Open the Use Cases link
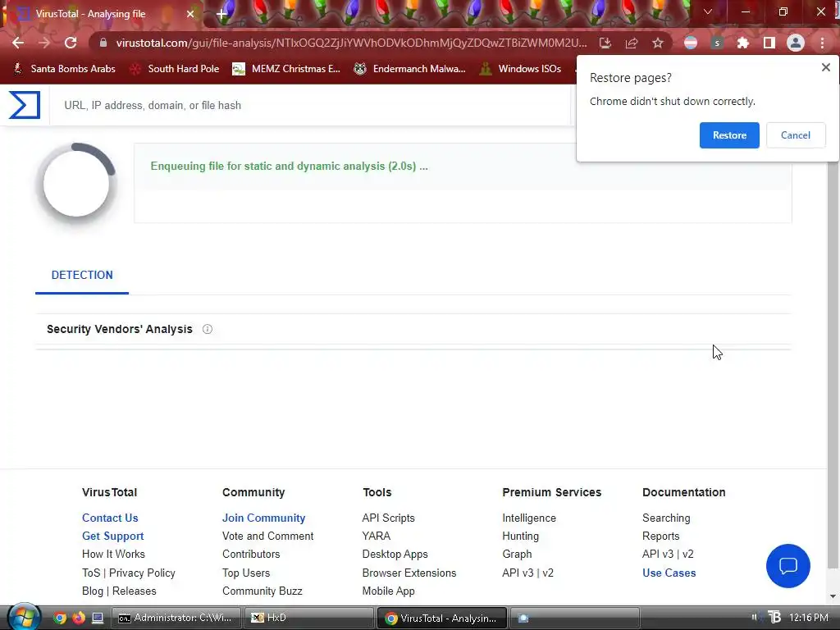 669,573
